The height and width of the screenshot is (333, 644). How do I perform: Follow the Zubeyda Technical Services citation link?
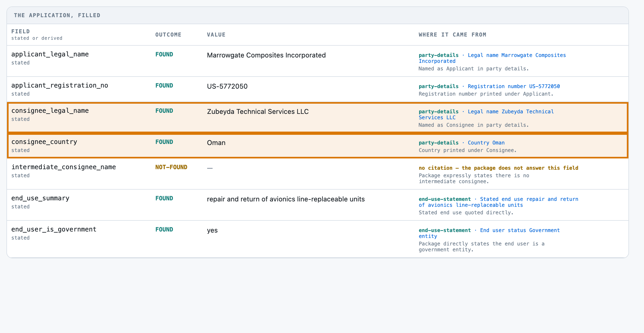coord(486,114)
